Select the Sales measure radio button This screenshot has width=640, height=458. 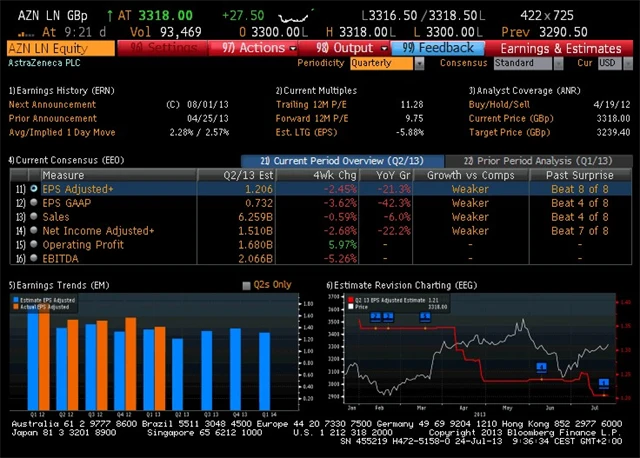click(34, 216)
